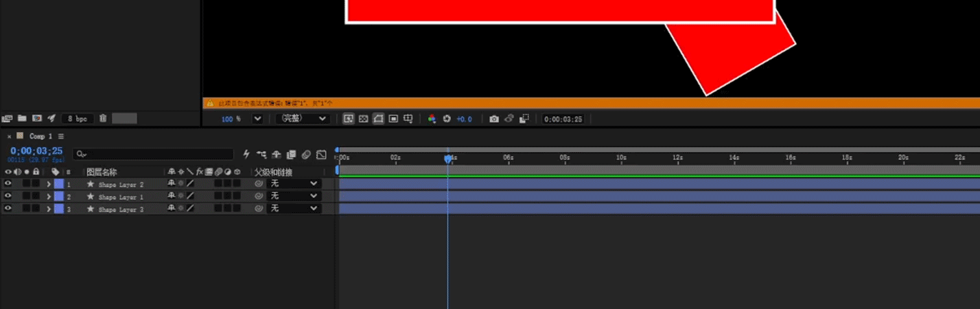Click the preview time 0:00:03:25 display
Screen dimensions: 980x309
click(x=563, y=119)
